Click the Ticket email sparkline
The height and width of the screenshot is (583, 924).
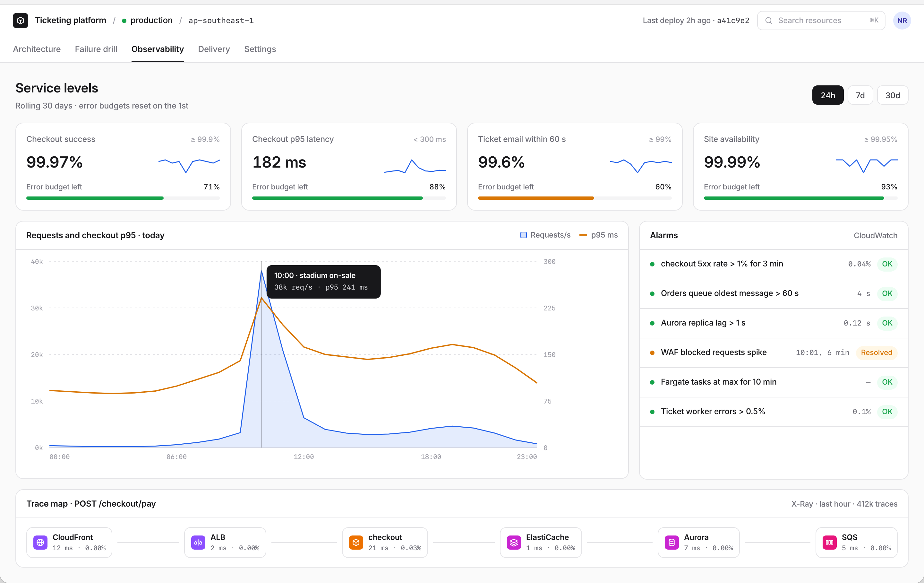[641, 166]
